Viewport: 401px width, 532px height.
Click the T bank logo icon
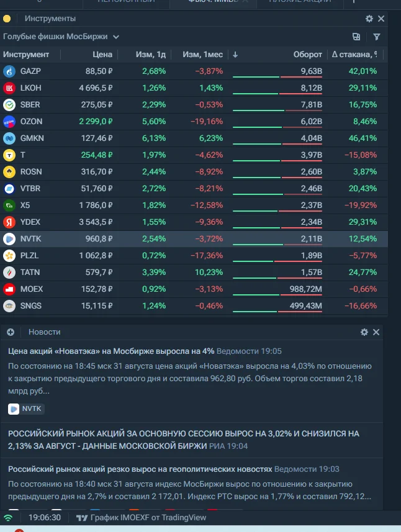point(9,155)
